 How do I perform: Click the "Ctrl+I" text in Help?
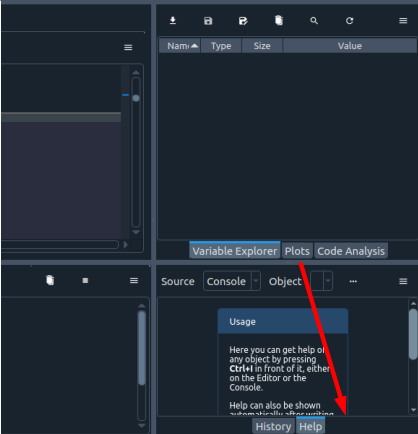click(x=241, y=369)
